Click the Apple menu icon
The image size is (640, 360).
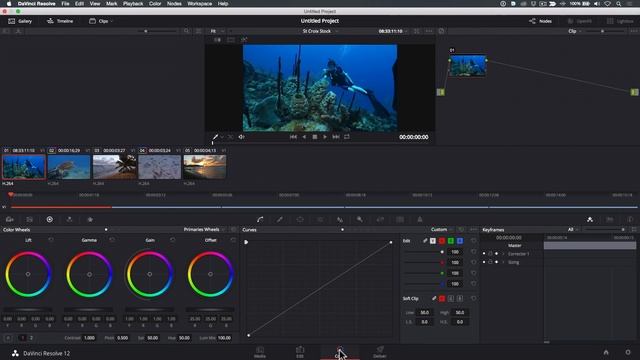9,4
